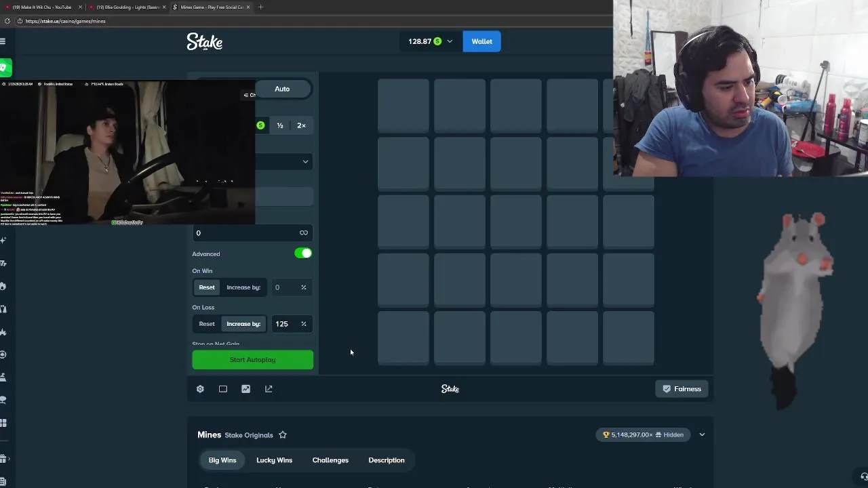Select Reset under On Loss

tap(207, 324)
